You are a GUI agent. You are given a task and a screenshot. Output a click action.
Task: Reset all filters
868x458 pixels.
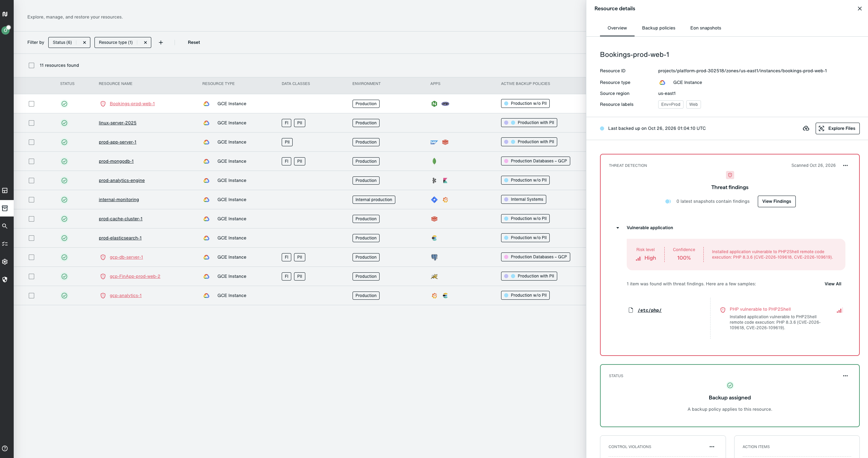[194, 42]
